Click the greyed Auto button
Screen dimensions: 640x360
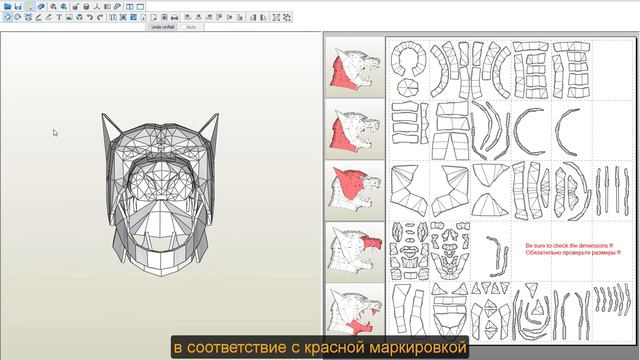(191, 27)
